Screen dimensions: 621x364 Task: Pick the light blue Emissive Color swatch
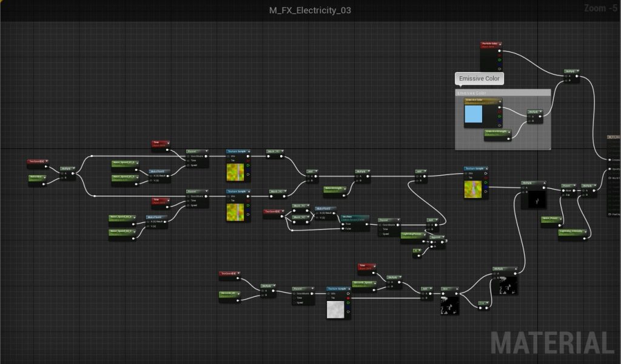[473, 114]
